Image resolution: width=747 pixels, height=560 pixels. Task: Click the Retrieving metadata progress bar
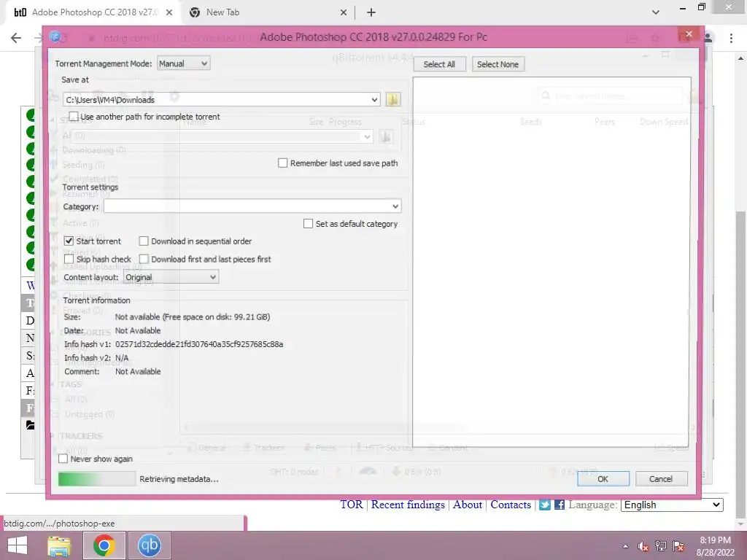click(x=97, y=479)
